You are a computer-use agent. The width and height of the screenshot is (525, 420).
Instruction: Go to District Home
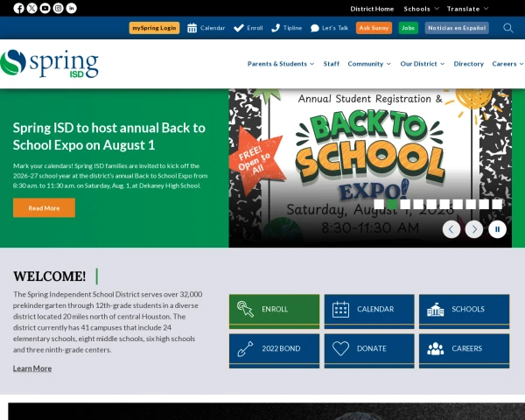click(x=372, y=9)
